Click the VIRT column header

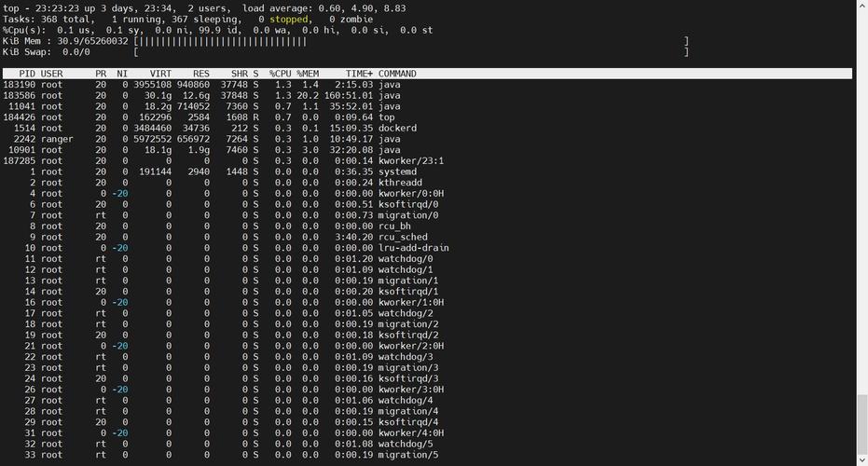[x=160, y=74]
